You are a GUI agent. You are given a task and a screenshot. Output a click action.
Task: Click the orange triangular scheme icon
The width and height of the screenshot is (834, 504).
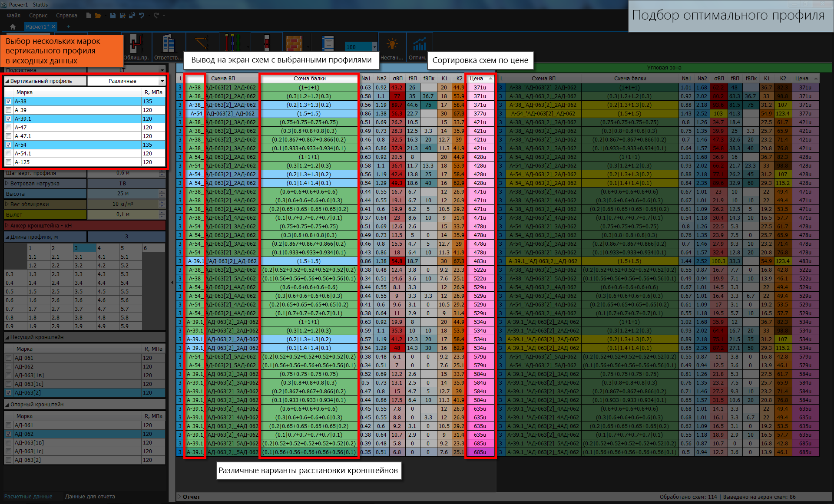202,43
